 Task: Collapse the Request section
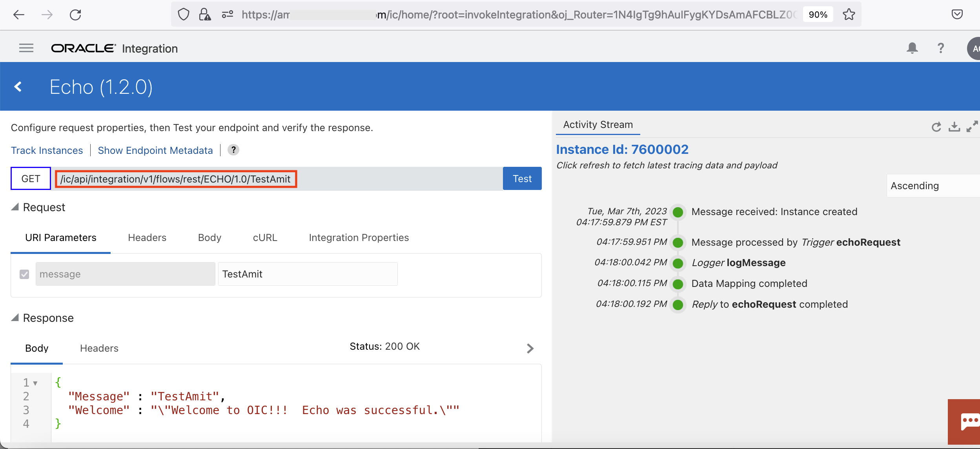(15, 207)
